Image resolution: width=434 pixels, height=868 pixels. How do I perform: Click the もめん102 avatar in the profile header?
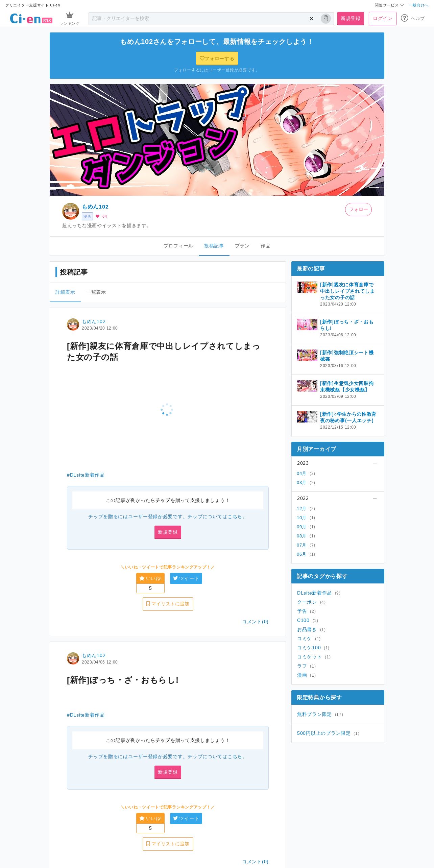pos(71,211)
